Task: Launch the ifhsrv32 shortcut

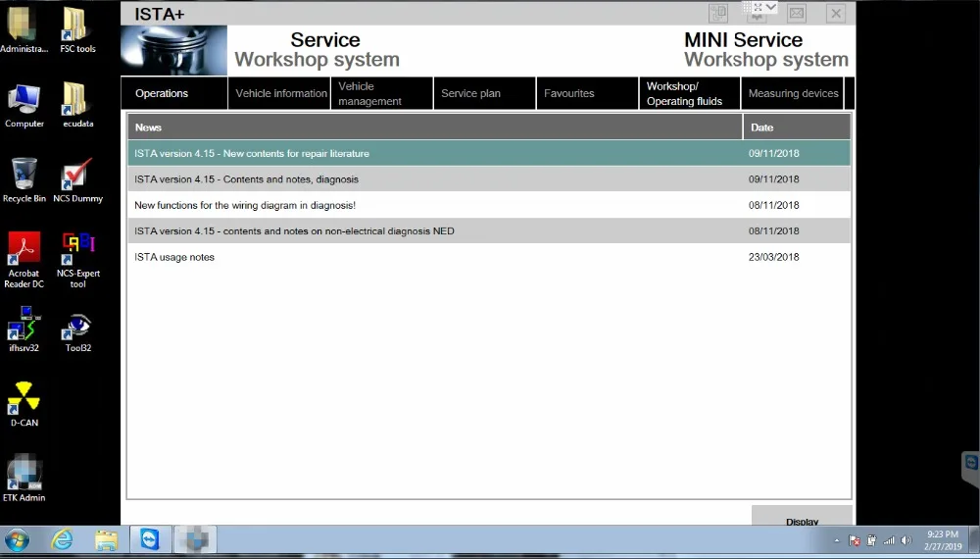Action: pos(24,329)
